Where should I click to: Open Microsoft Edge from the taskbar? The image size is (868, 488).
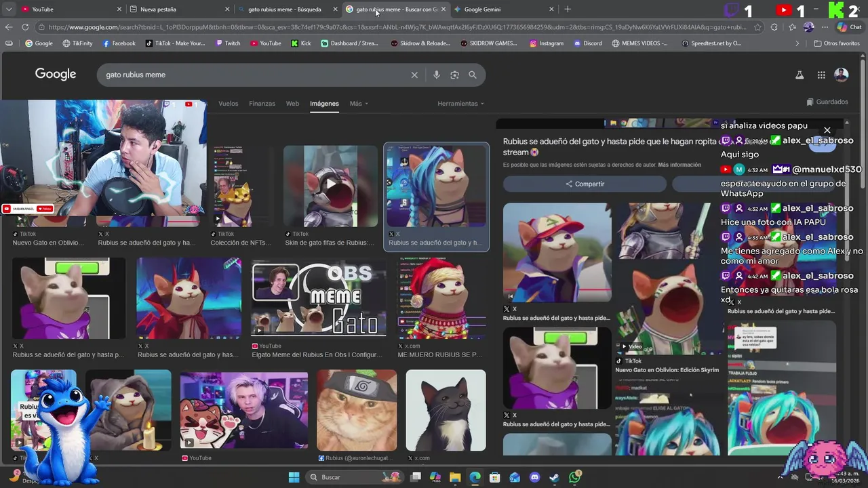pos(475,477)
